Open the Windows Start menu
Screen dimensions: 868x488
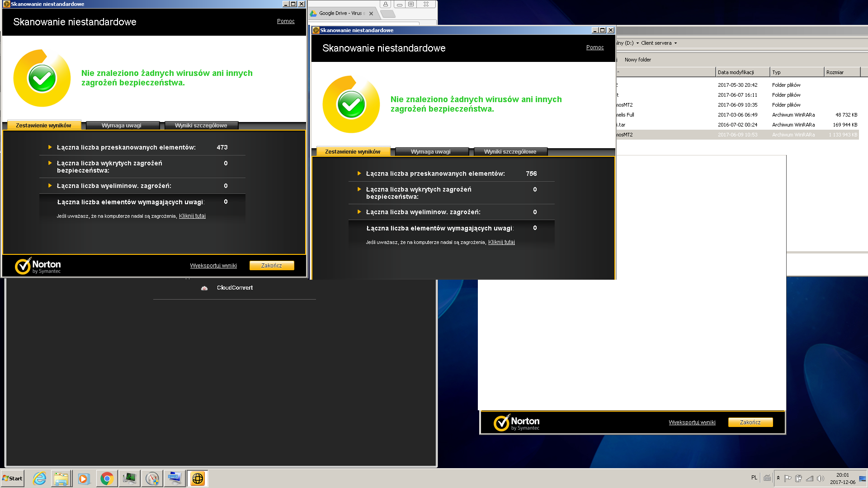coord(12,479)
